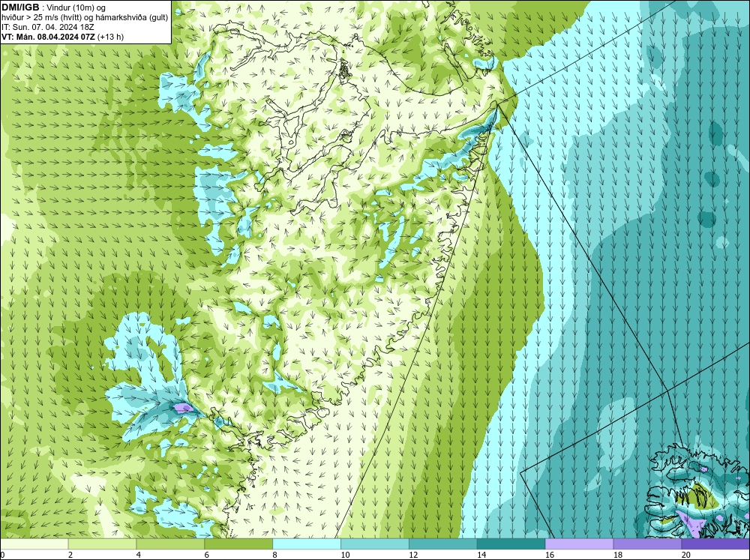Click the scale label '20'
The width and height of the screenshot is (750, 560).
(686, 555)
